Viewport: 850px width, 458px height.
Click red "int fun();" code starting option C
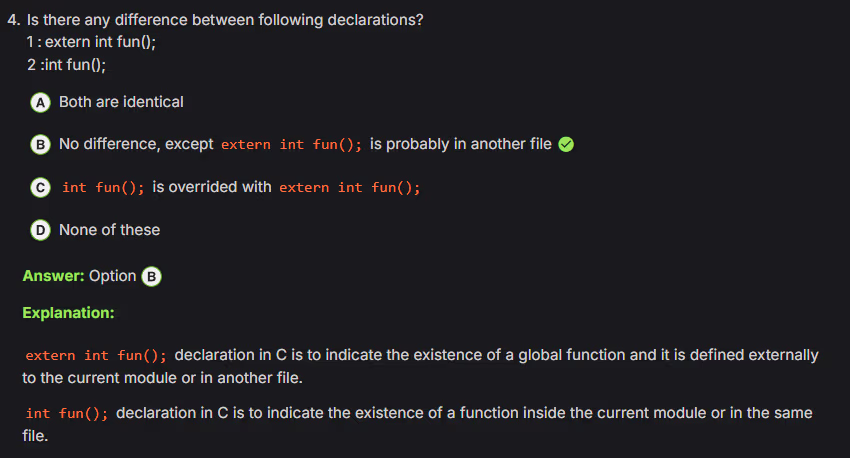(x=103, y=188)
